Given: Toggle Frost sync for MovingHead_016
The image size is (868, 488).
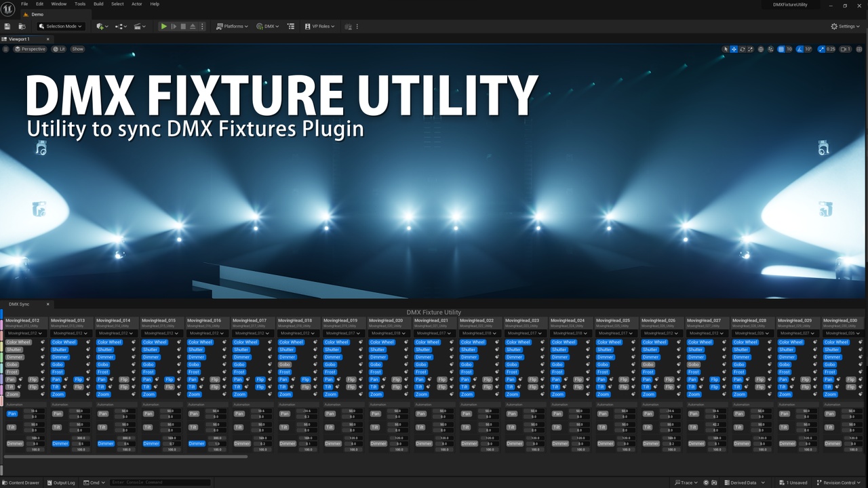Looking at the screenshot, I should 194,372.
